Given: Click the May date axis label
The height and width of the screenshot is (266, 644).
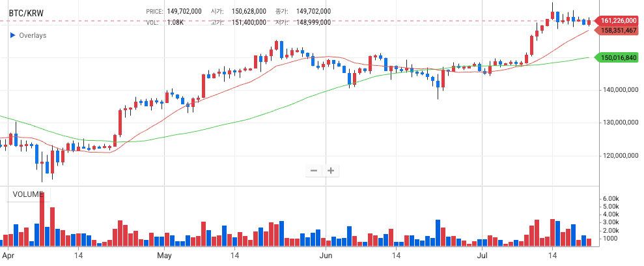Looking at the screenshot, I should pos(164,256).
